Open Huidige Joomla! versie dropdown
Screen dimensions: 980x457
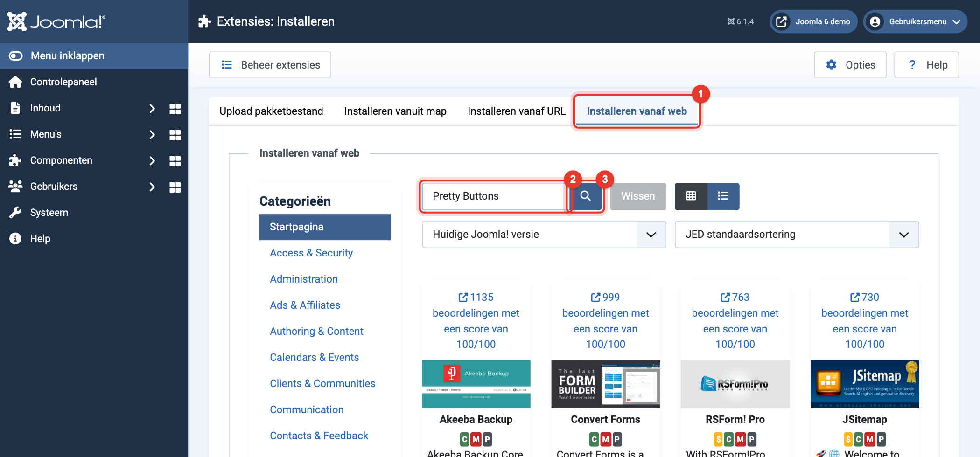point(544,235)
